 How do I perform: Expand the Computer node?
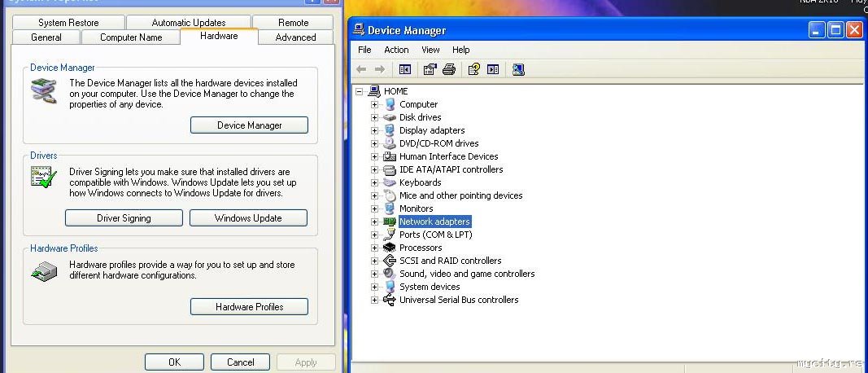point(375,104)
